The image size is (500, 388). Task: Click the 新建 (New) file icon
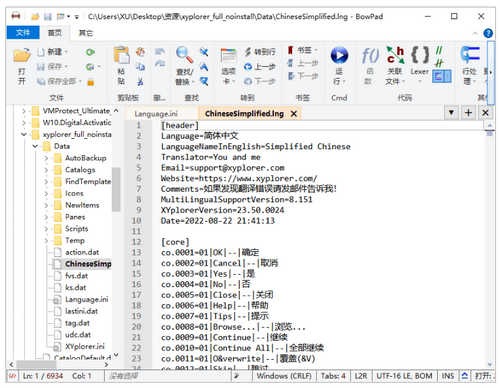point(41,52)
